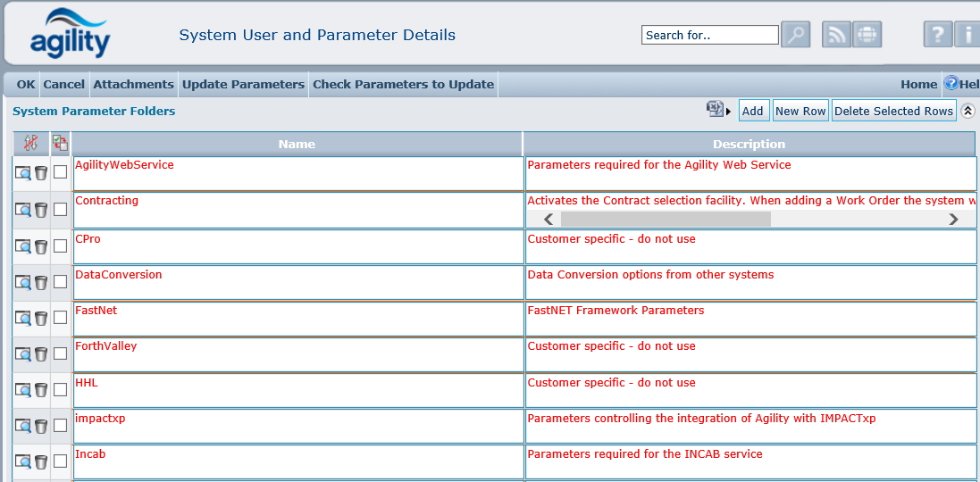Click the New Row button

[x=800, y=111]
